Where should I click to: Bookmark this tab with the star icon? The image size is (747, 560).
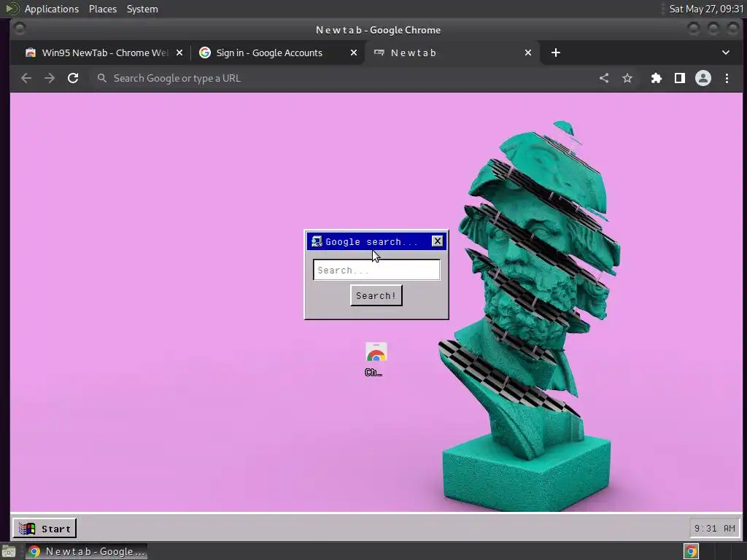pos(627,78)
